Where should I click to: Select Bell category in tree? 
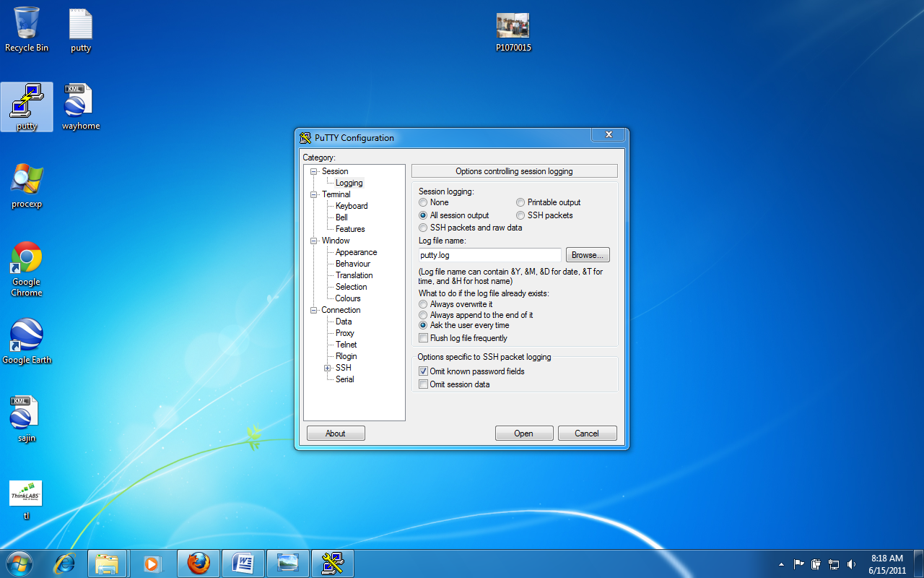click(x=341, y=217)
